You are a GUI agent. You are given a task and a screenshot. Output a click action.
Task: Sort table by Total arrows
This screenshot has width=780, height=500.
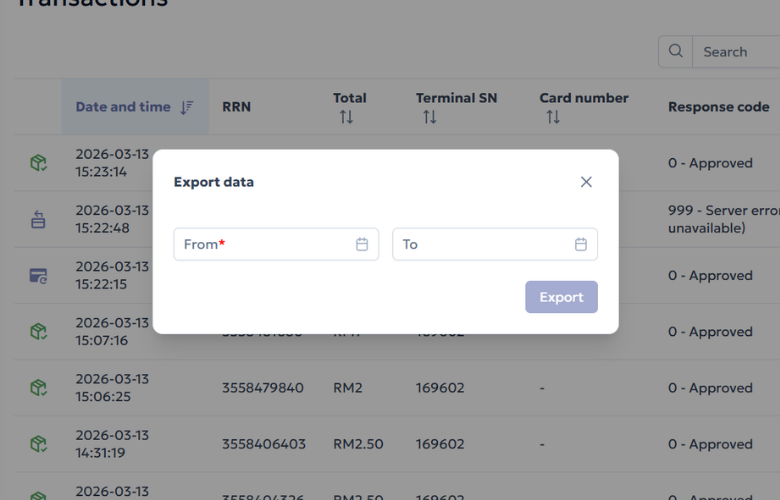click(x=346, y=117)
